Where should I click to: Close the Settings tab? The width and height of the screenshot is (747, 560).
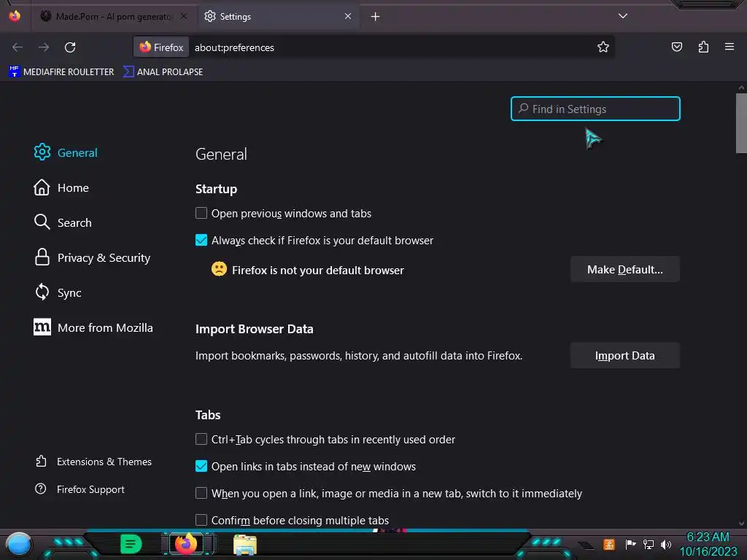(348, 17)
